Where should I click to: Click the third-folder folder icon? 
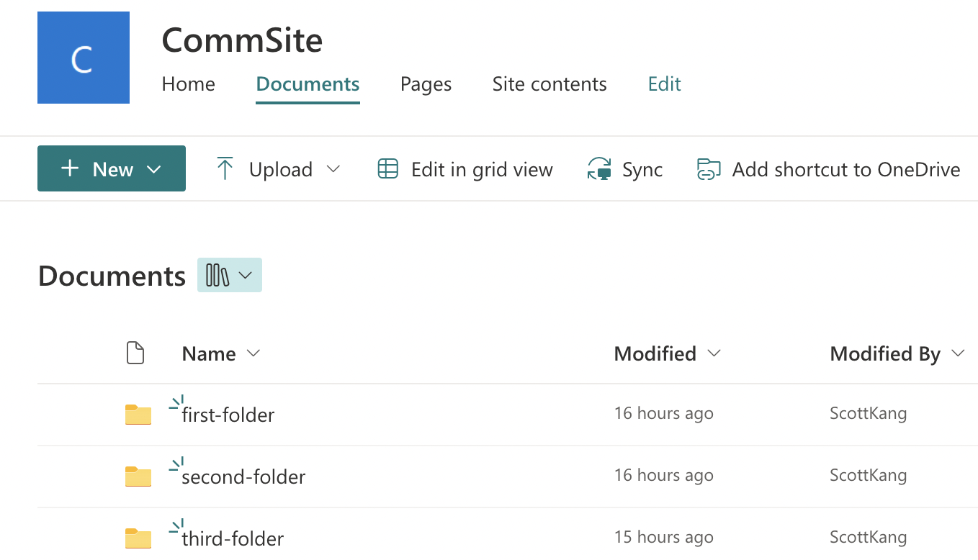[138, 538]
